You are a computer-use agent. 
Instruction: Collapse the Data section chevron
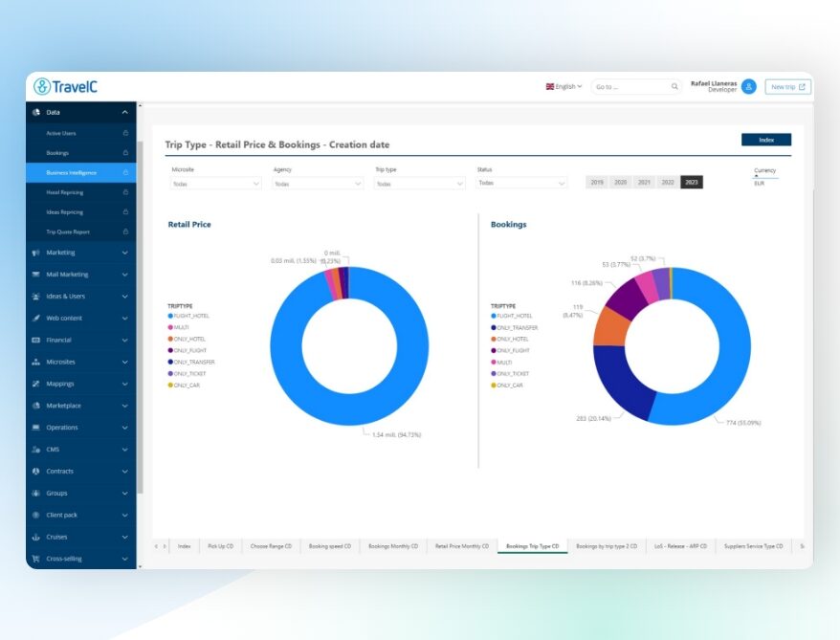pos(124,112)
